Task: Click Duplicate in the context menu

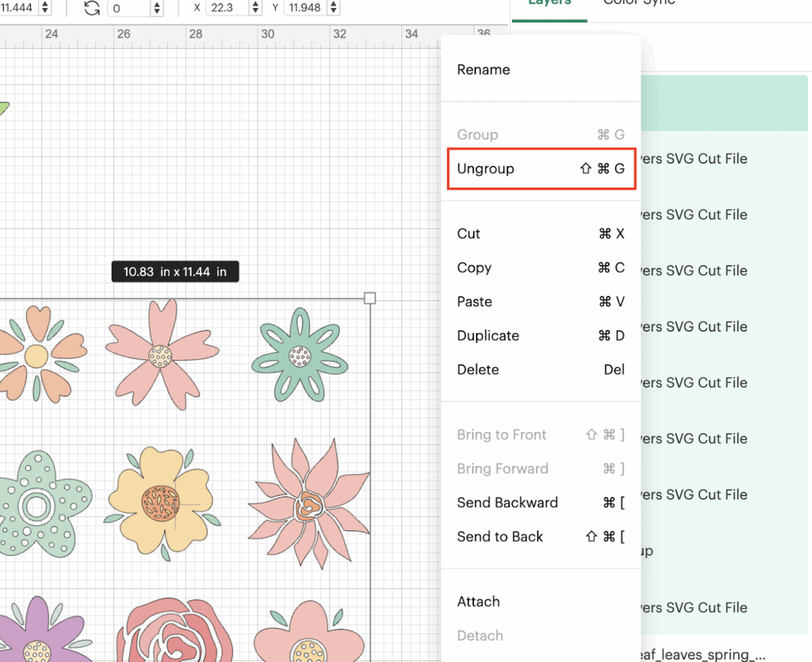Action: pos(488,336)
